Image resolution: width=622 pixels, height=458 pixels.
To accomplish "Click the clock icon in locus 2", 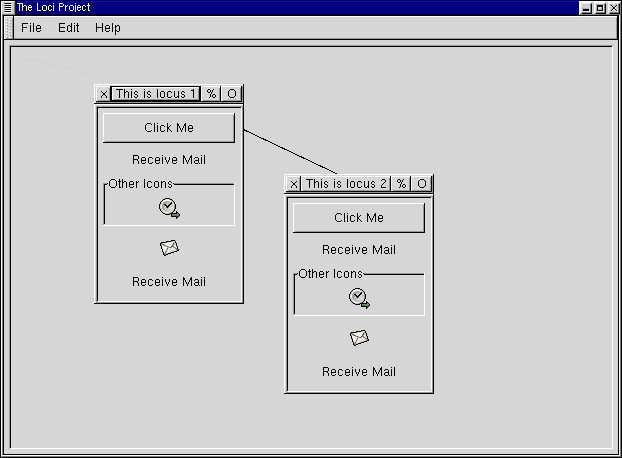I will pyautogui.click(x=359, y=298).
